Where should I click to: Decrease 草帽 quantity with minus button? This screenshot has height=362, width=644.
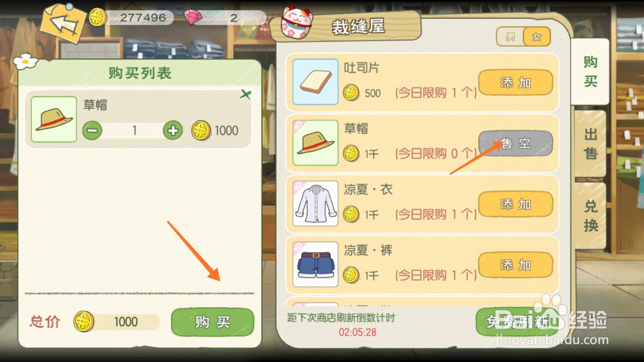click(x=92, y=131)
